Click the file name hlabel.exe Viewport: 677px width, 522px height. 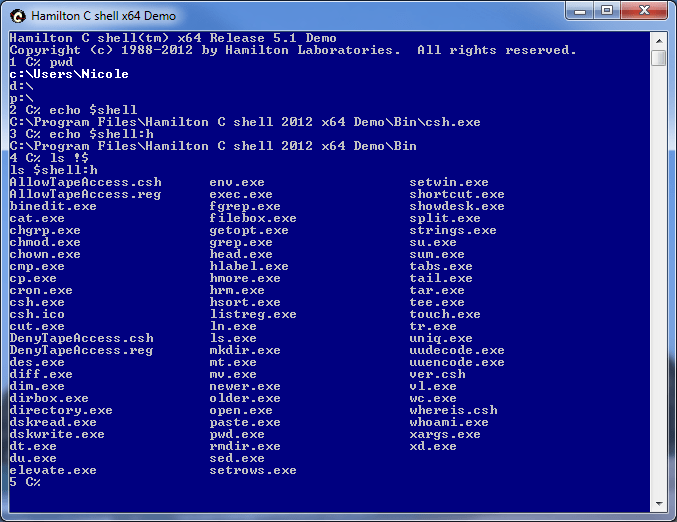[x=249, y=266]
